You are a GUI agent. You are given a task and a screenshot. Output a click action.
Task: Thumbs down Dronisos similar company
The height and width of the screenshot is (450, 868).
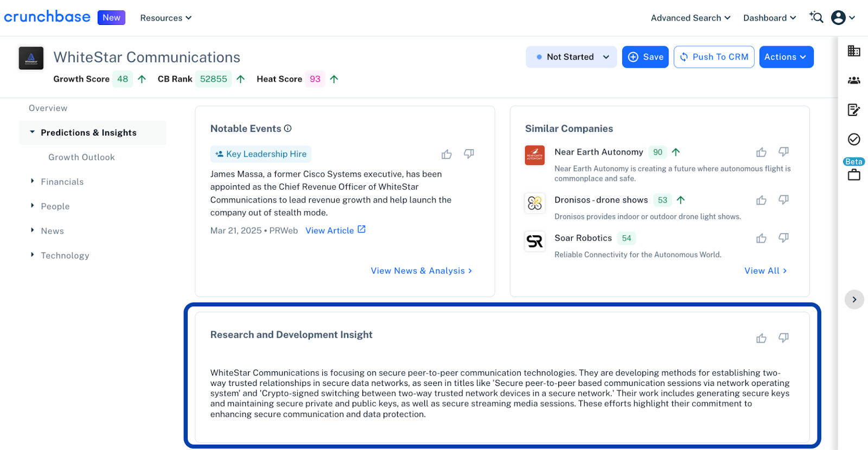click(783, 200)
